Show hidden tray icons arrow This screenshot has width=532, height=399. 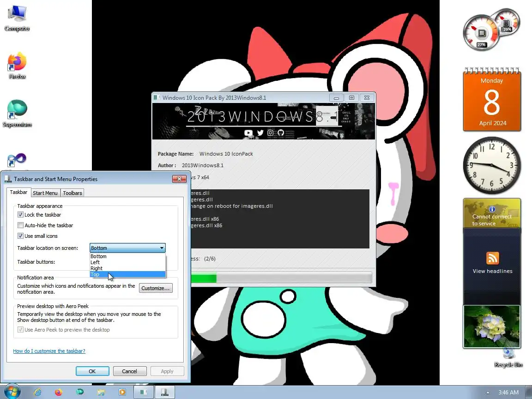[x=488, y=393]
